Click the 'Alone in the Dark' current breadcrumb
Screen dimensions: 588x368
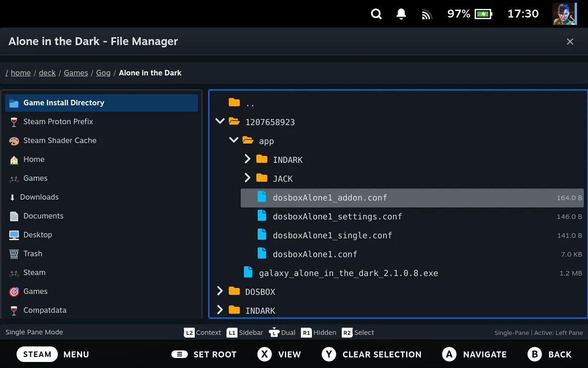(x=150, y=73)
